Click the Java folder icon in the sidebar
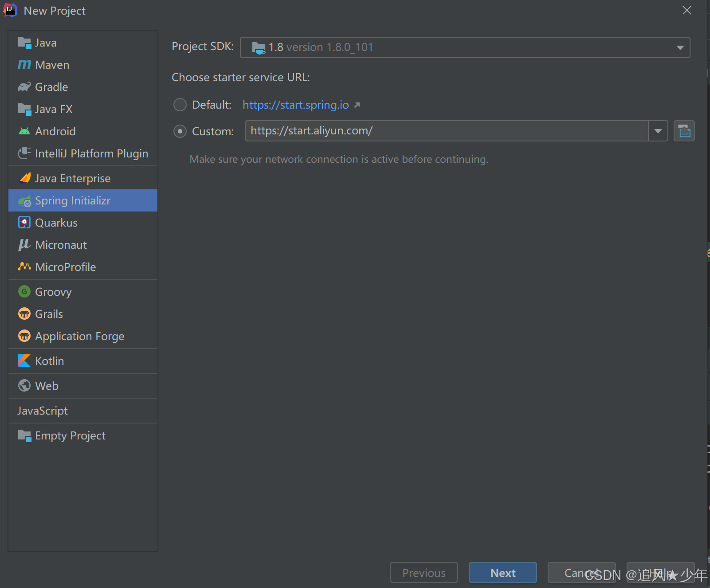Image resolution: width=710 pixels, height=588 pixels. pyautogui.click(x=24, y=43)
